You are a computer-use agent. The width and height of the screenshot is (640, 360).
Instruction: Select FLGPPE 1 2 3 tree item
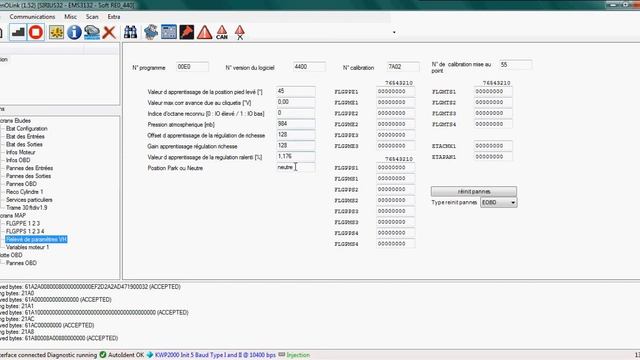(x=23, y=224)
